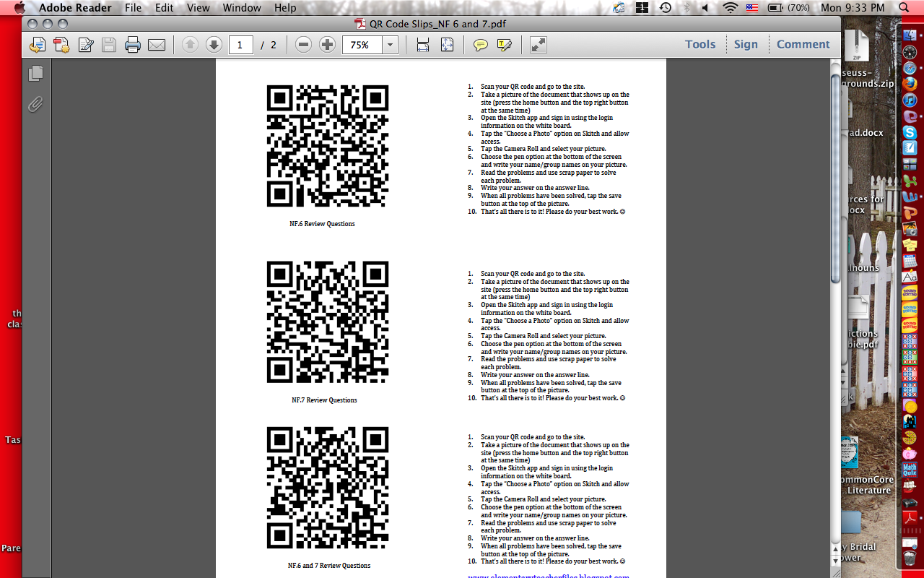Toggle the Page Thumbnails sidebar panel

35,73
